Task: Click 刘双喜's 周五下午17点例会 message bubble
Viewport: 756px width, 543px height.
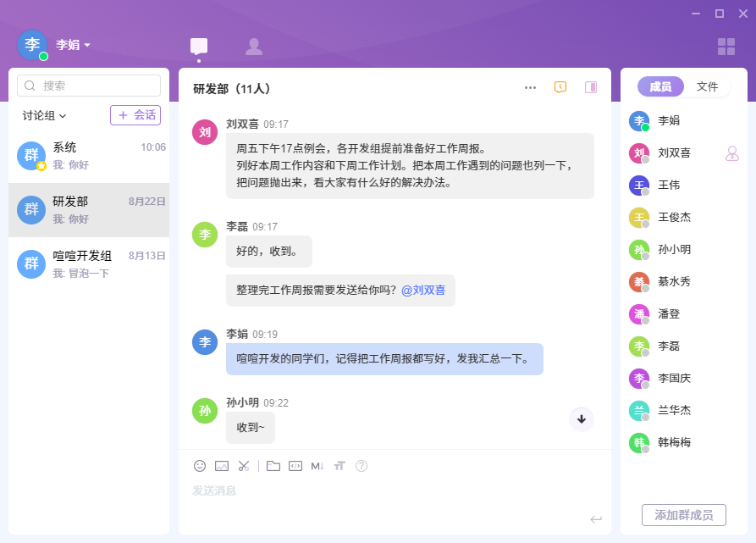Action: point(410,166)
